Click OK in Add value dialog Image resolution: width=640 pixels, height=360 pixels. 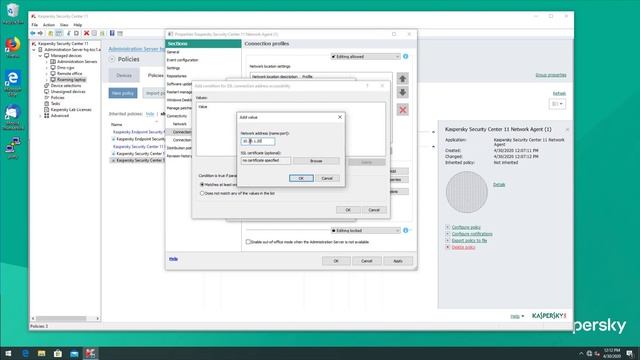click(301, 178)
